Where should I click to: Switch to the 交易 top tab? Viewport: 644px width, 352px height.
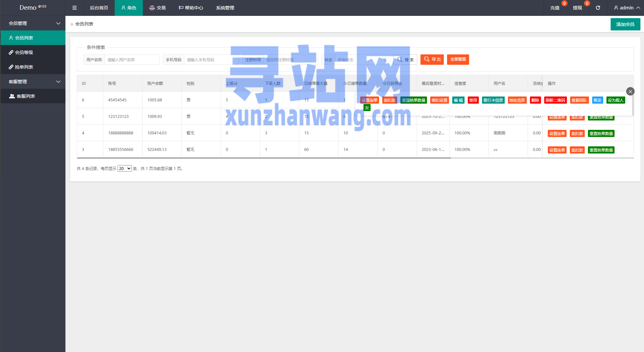click(x=157, y=8)
